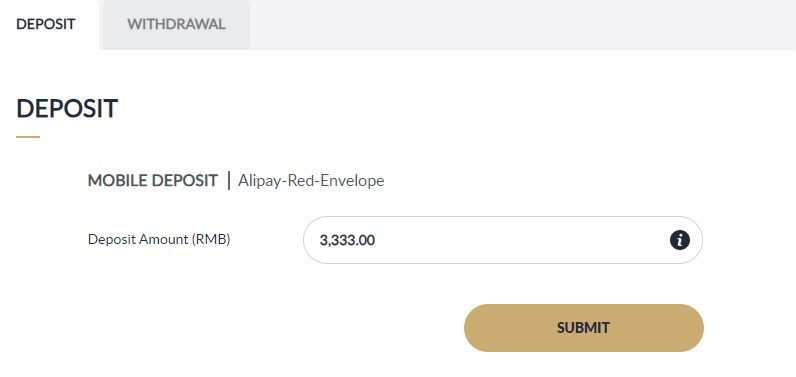Viewport: 796px width, 377px height.
Task: Click the Deposit Amount (RMB) label
Action: (x=159, y=239)
